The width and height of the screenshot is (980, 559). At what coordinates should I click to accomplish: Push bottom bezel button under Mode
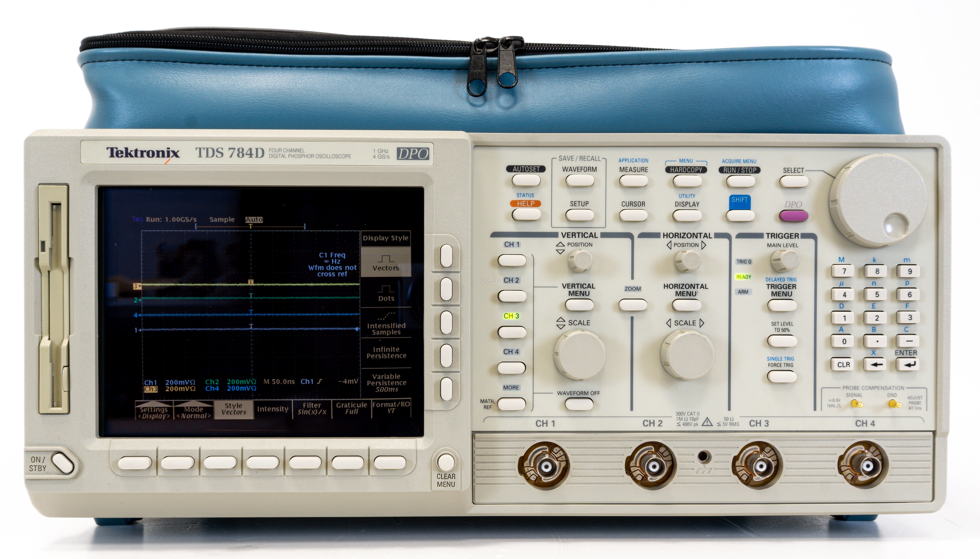(177, 463)
